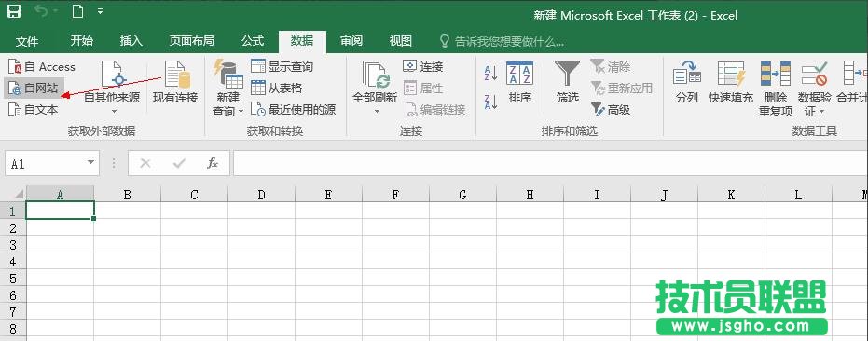Import data using 自 Access
The height and width of the screenshot is (341, 868).
[x=42, y=67]
